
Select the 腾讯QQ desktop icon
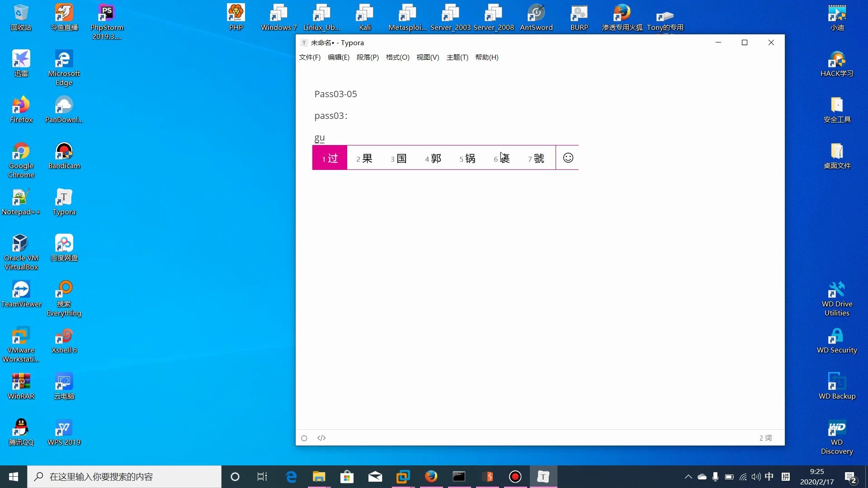tap(21, 432)
